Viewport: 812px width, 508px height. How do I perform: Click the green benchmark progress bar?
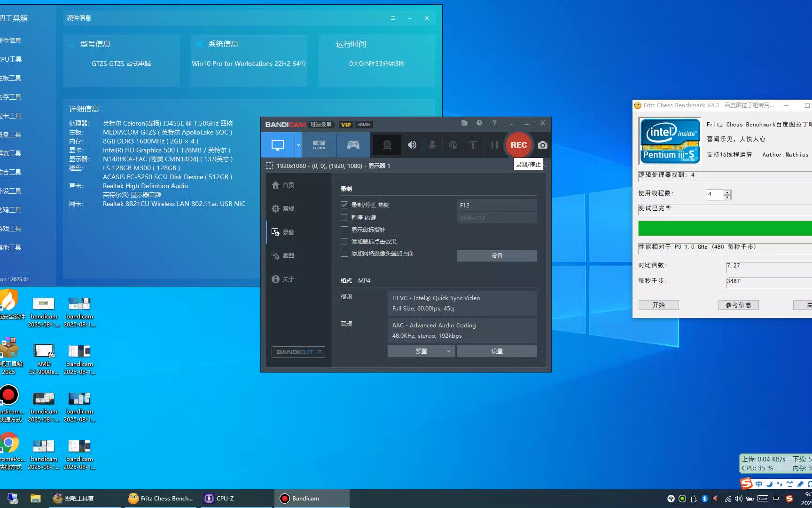pyautogui.click(x=725, y=228)
